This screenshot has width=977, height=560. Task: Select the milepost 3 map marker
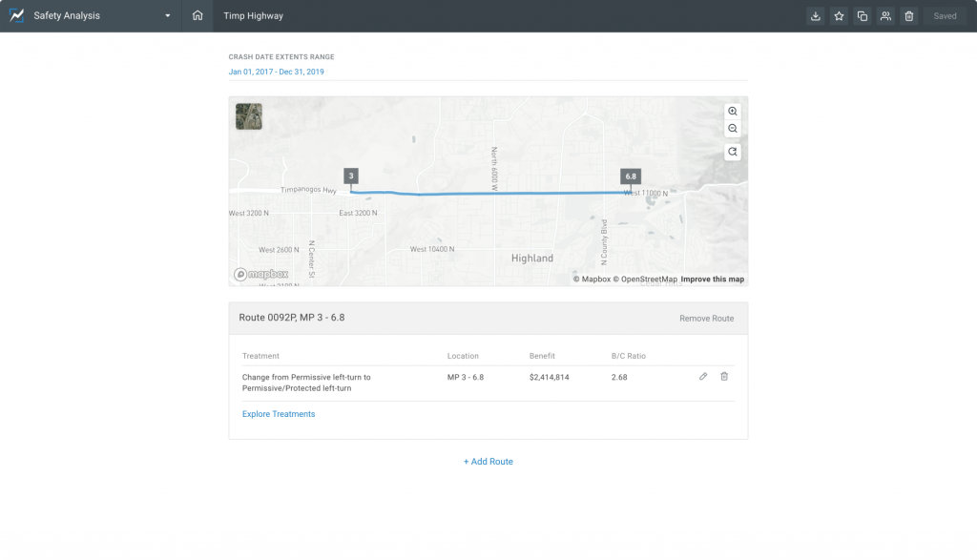click(351, 176)
